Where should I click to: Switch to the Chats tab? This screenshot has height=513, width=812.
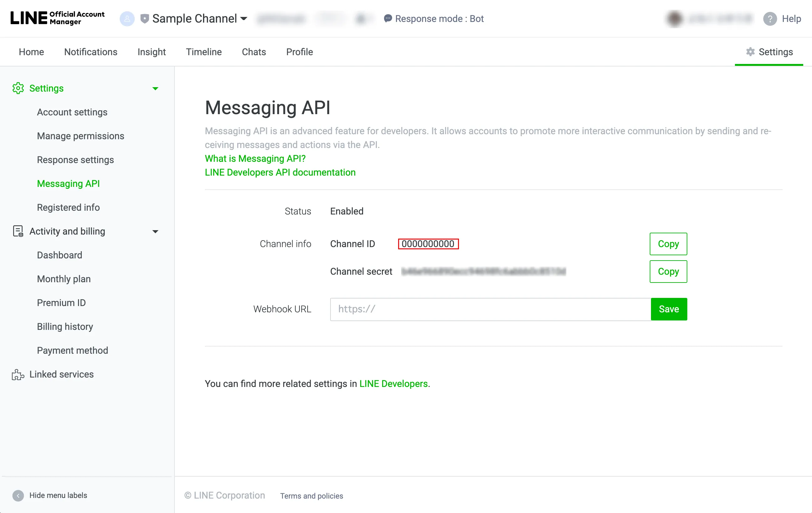coord(254,52)
